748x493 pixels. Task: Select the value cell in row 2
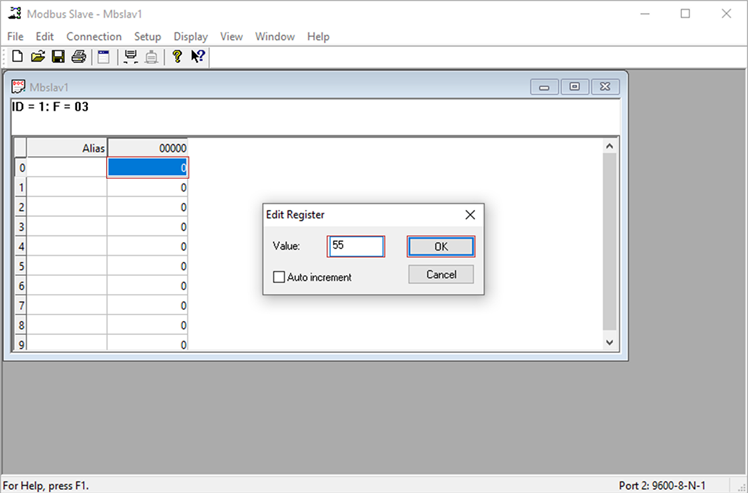pos(147,207)
